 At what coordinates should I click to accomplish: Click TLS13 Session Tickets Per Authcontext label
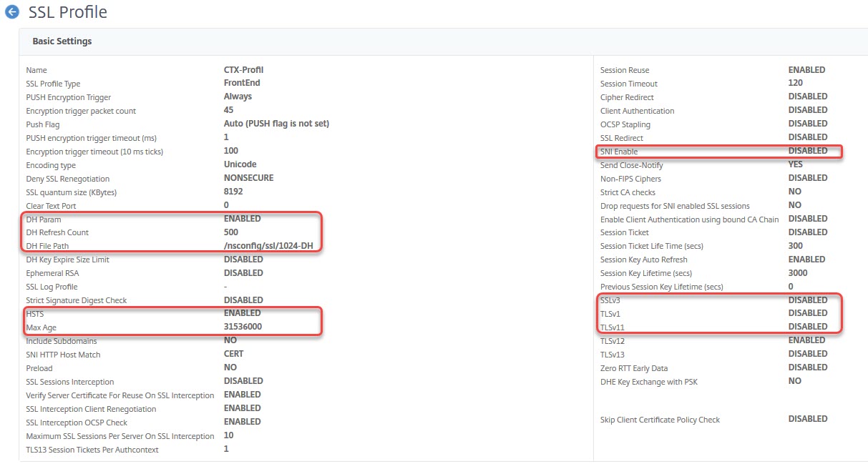[92, 450]
